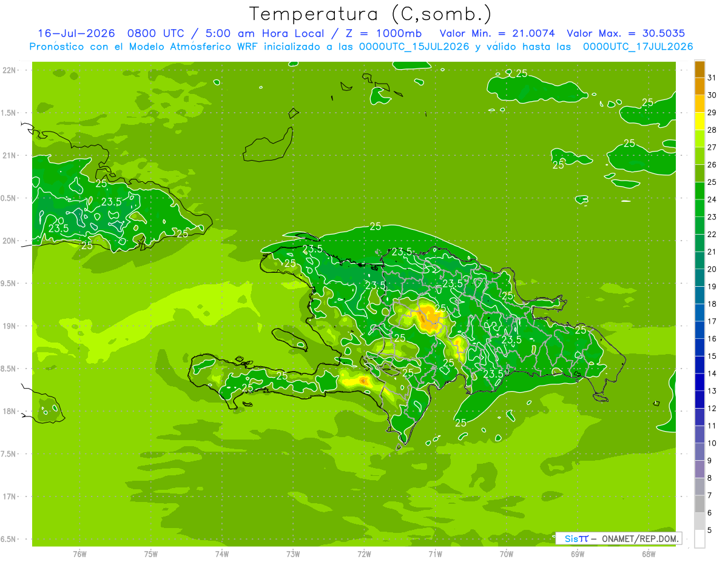Click the "0800 UTC" time in the header
This screenshot has width=728, height=562.
(x=156, y=33)
